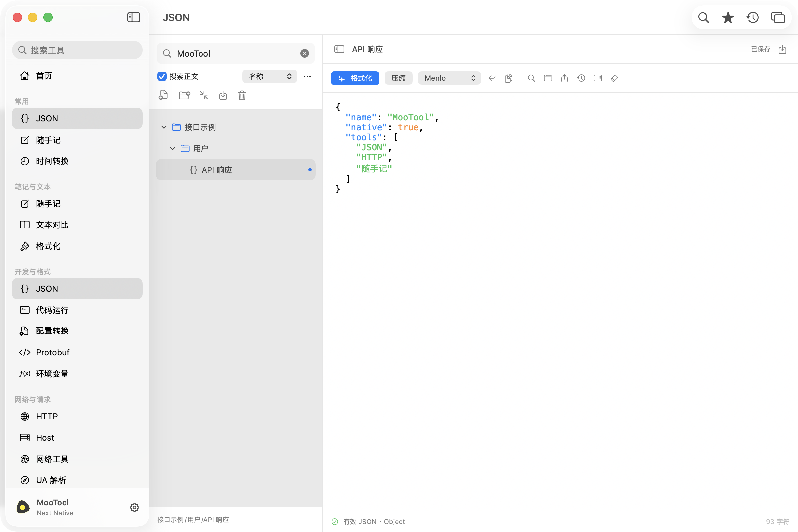Toggle the file panel icon beside API 响应
The image size is (798, 532).
[x=339, y=49]
